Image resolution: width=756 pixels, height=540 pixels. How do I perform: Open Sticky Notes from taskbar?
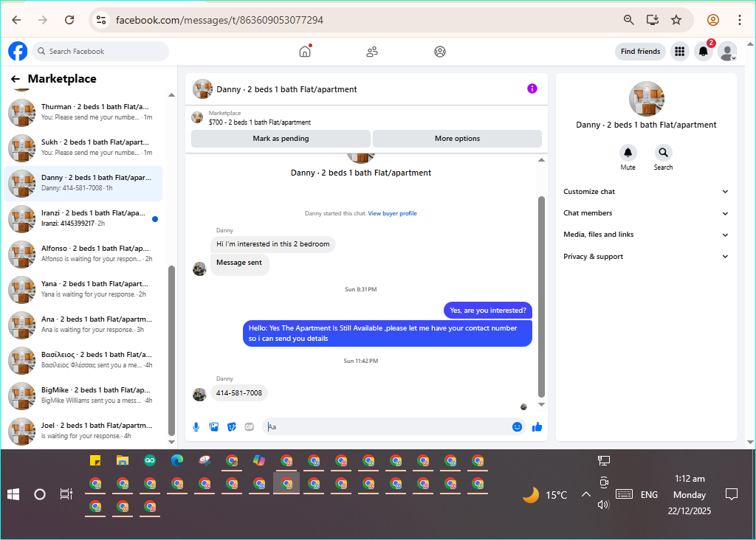(95, 461)
